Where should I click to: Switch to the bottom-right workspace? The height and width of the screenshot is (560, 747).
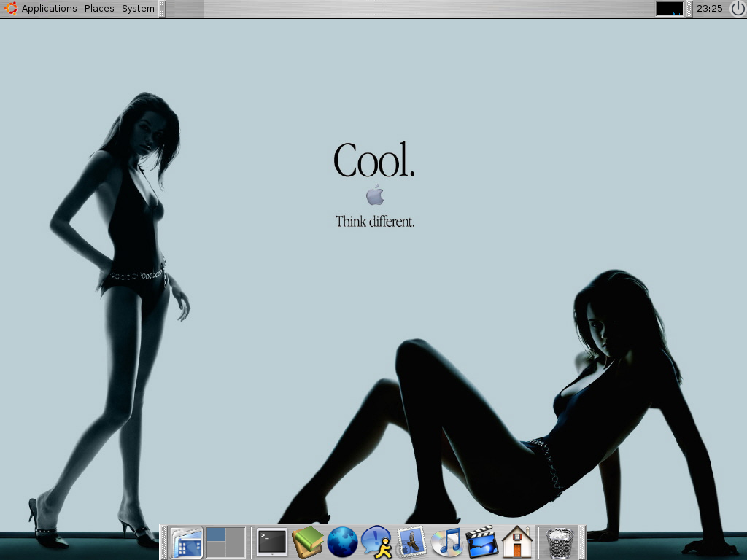click(x=236, y=550)
